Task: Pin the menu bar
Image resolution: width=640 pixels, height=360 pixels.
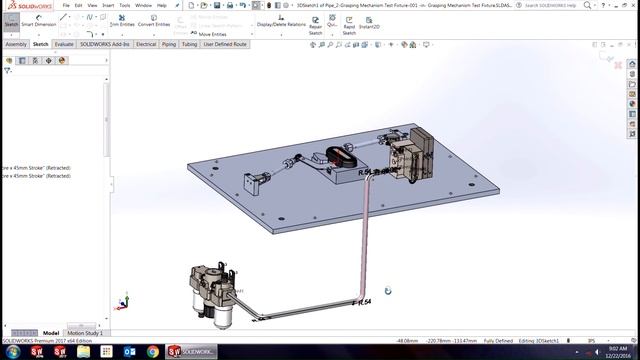Action: 177,5
